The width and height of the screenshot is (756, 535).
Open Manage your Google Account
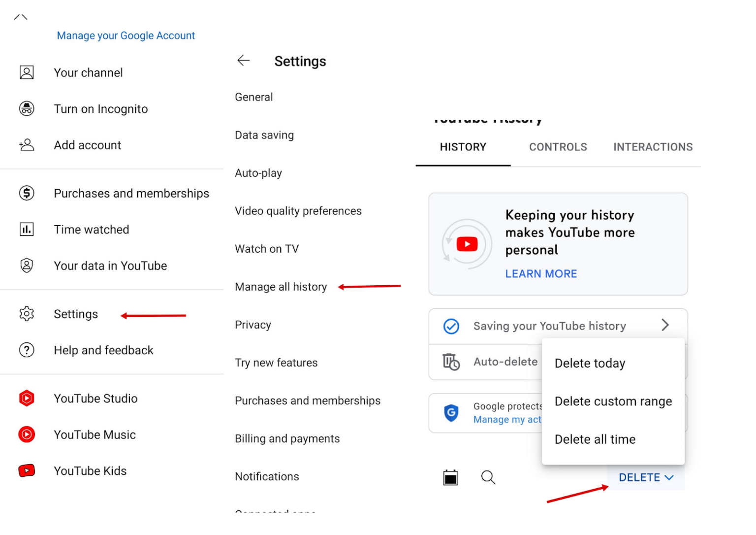pos(126,35)
